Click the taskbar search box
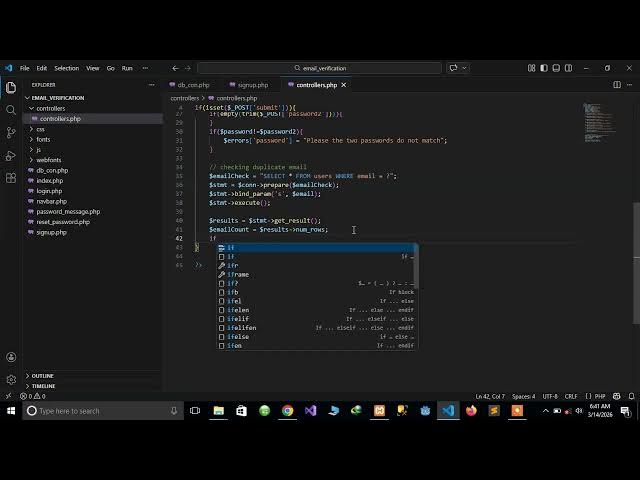 tap(103, 411)
